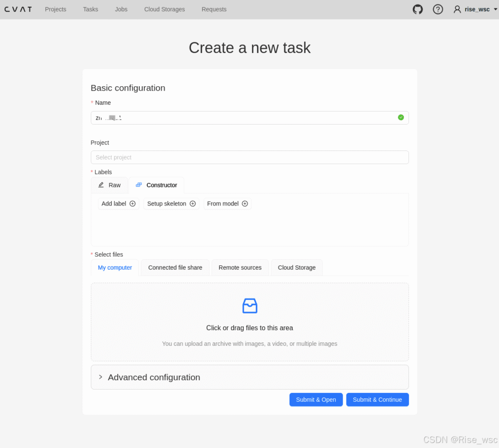Click the file drag-and-drop upload area
Viewport: 499px width, 448px height.
tap(250, 322)
